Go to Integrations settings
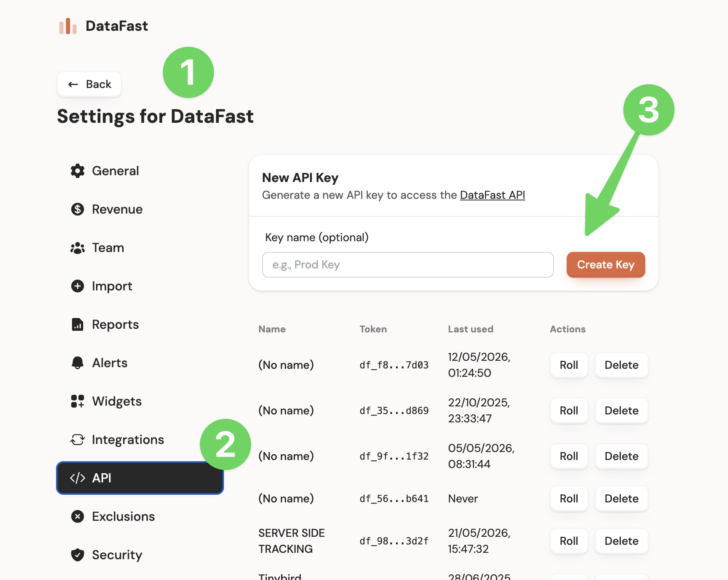Viewport: 728px width, 580px height. tap(140, 440)
